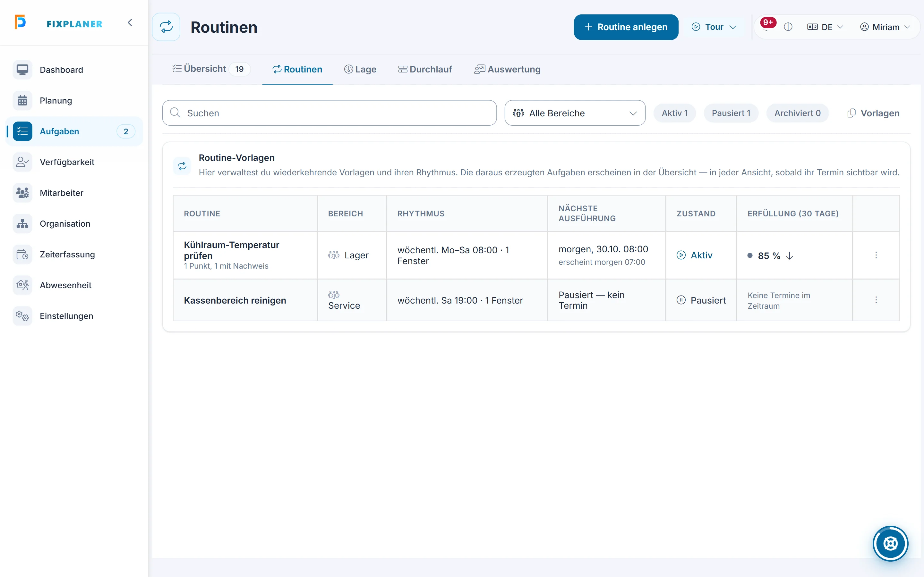This screenshot has height=577, width=924.
Task: Click the 85 % fulfillment indicator
Action: click(x=770, y=256)
